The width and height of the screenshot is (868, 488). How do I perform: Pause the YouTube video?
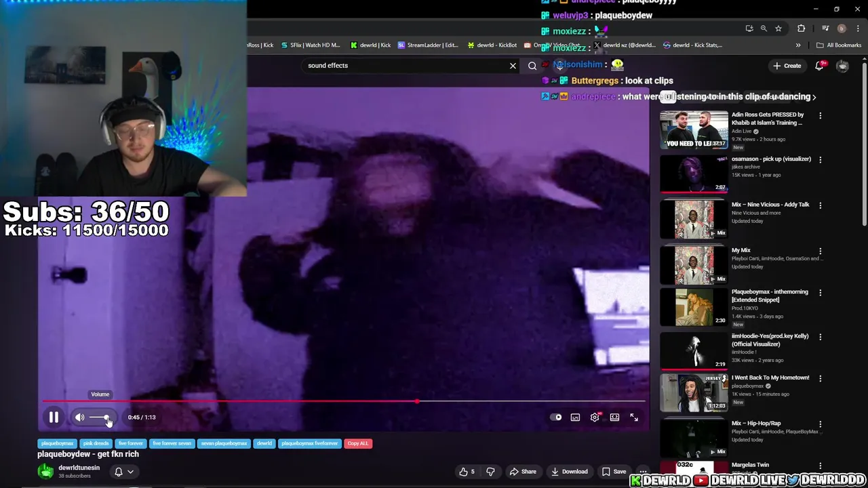pos(54,418)
